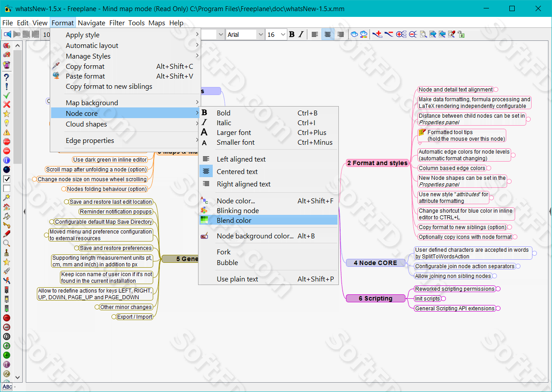Pick the black bomb icon
The height and width of the screenshot is (392, 552).
pyautogui.click(x=7, y=170)
